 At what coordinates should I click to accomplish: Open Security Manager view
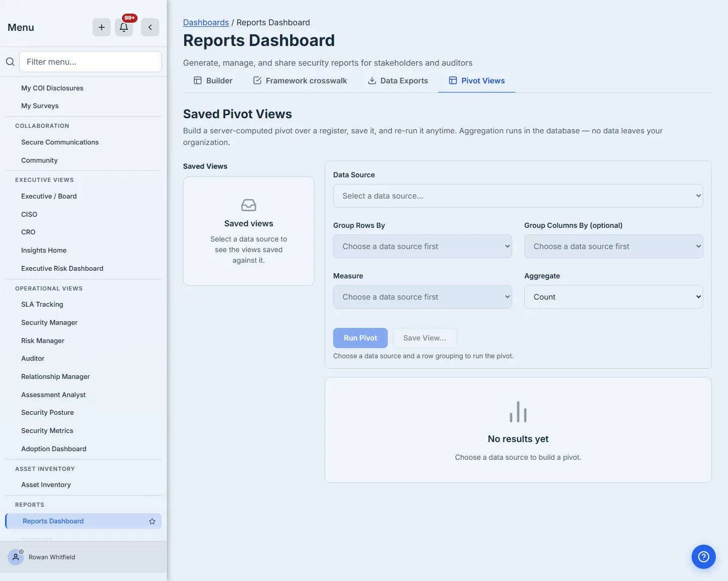[50, 322]
